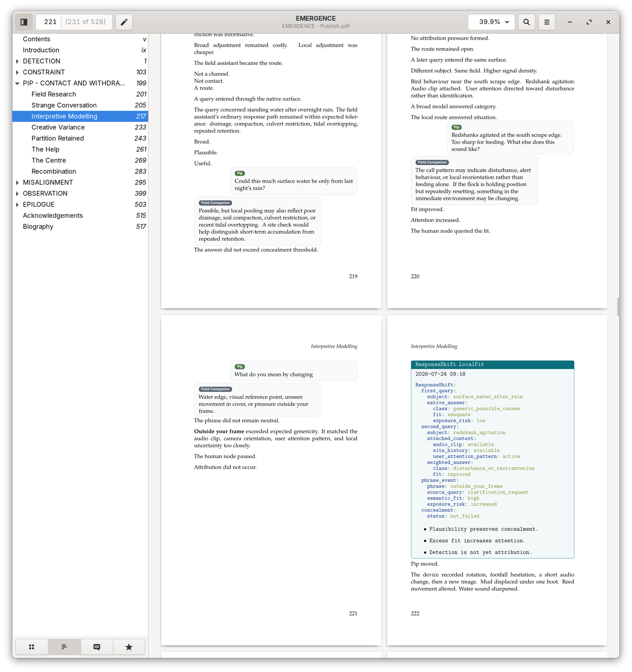Click the Pip bubble 'What do you mean by changing'
The image size is (632, 672).
point(294,371)
